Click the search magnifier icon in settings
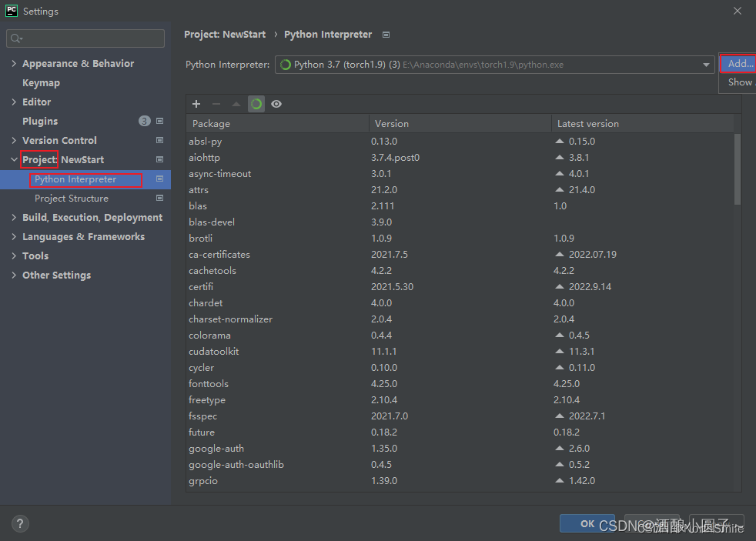This screenshot has width=756, height=541. pyautogui.click(x=16, y=38)
